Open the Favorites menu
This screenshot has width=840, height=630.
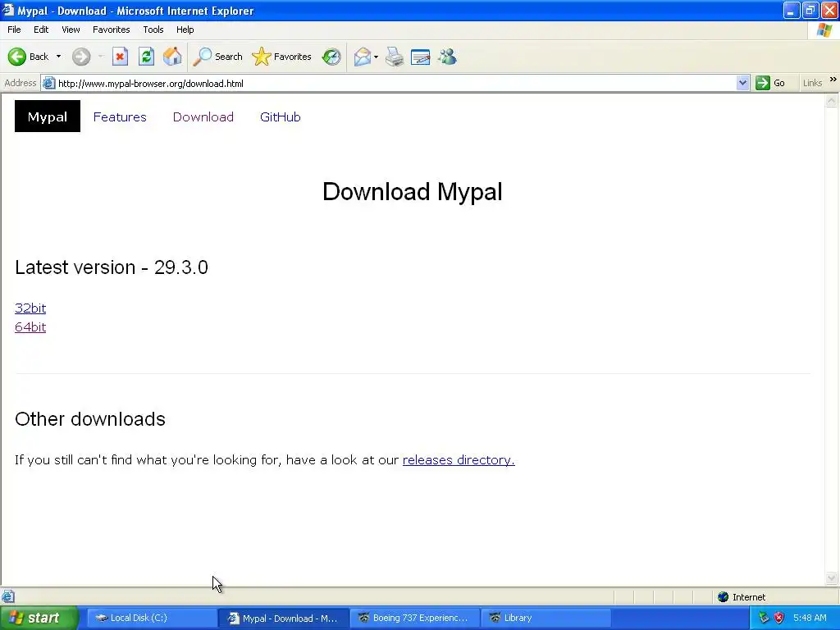tap(112, 30)
